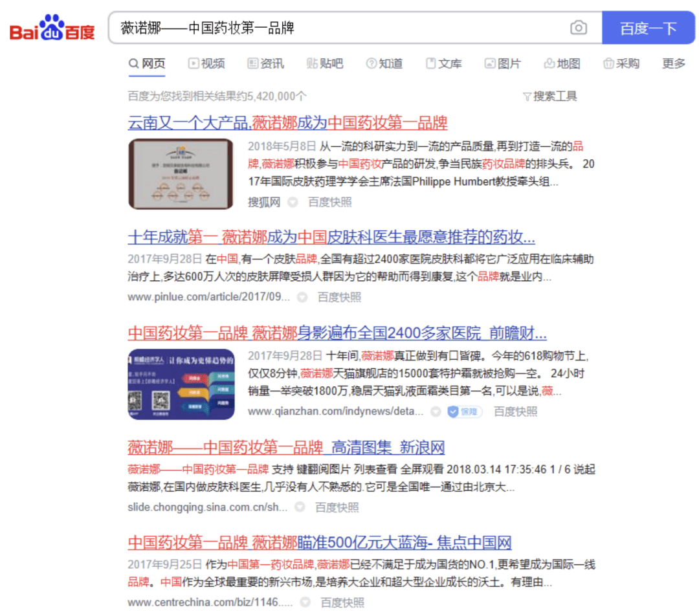Viewport: 699px width, 616px height.
Task: Open blue QR-code thumbnail of qianzhan result
Action: coord(181,384)
